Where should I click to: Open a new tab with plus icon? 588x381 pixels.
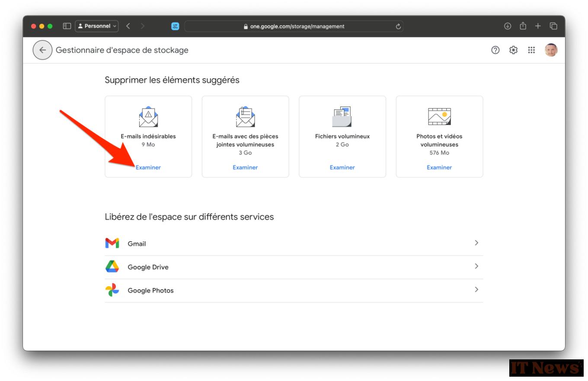(538, 26)
